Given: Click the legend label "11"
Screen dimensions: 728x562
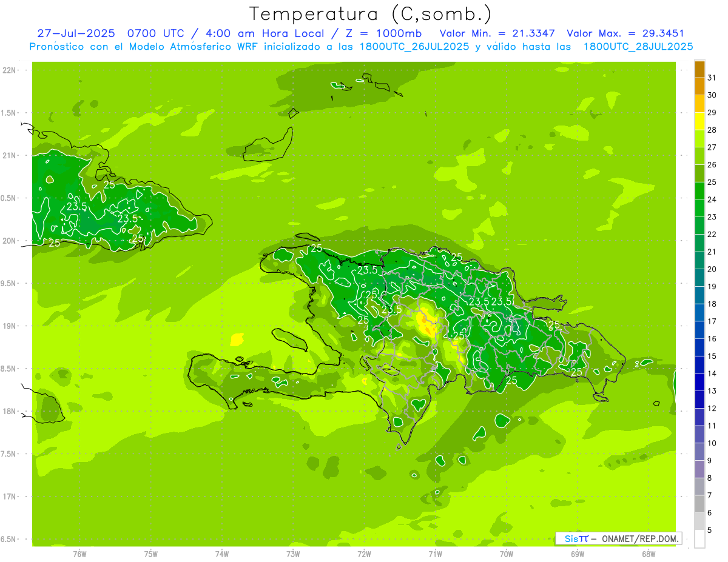Looking at the screenshot, I should [x=712, y=426].
